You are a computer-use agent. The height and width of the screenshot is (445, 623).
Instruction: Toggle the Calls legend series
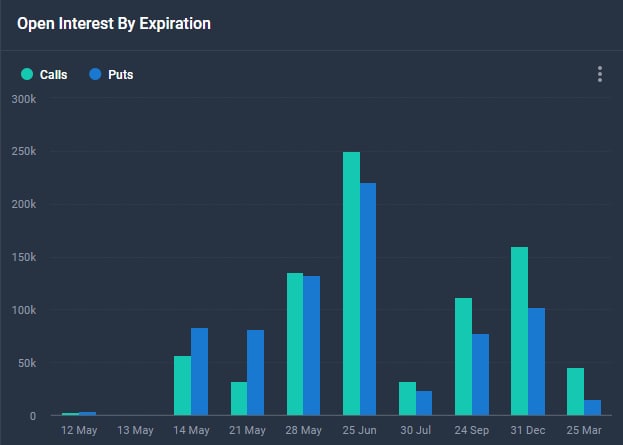click(53, 75)
